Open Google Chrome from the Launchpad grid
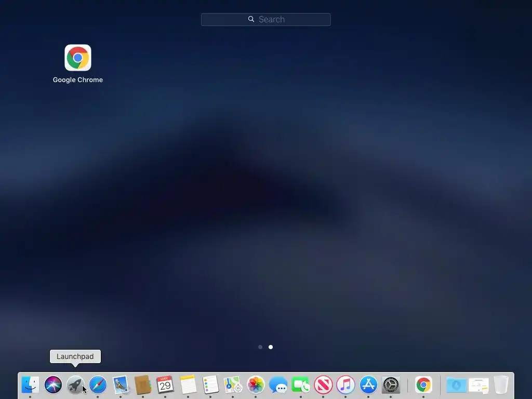Viewport: 532px width, 399px height. 78,58
